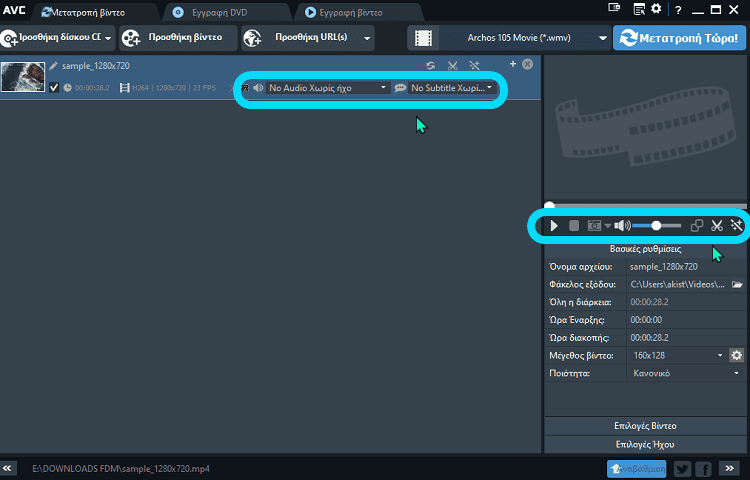Click the Stop playback button
This screenshot has height=480, width=750.
(x=574, y=226)
